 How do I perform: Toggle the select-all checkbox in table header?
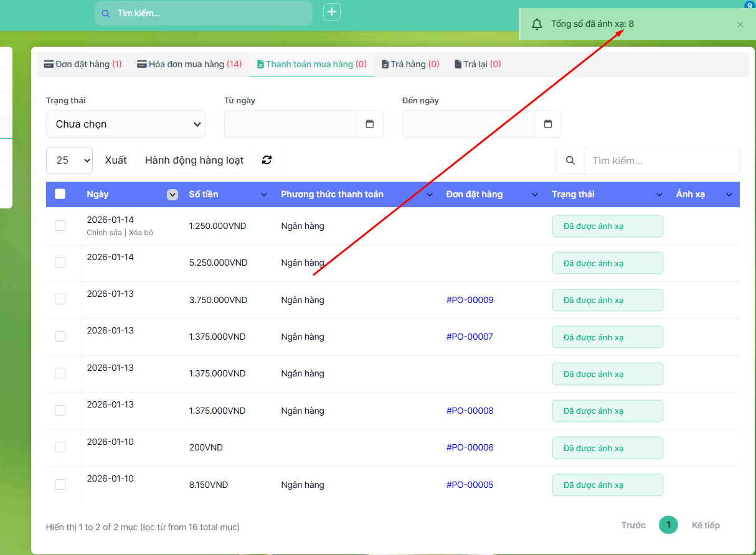click(x=60, y=194)
